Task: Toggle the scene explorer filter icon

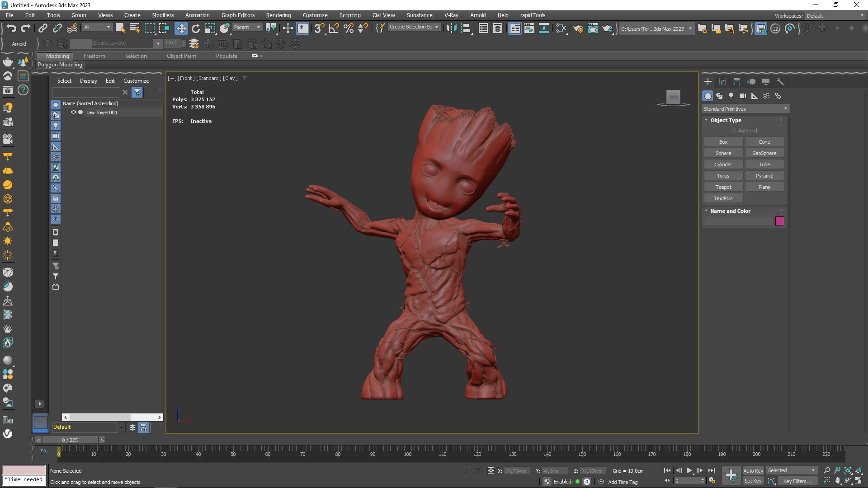Action: (x=137, y=92)
